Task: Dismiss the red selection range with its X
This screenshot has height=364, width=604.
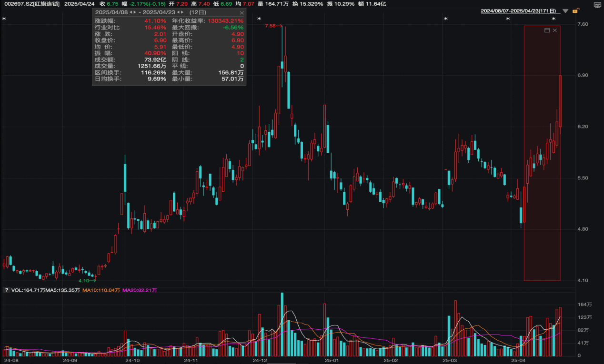Action: tap(554, 30)
